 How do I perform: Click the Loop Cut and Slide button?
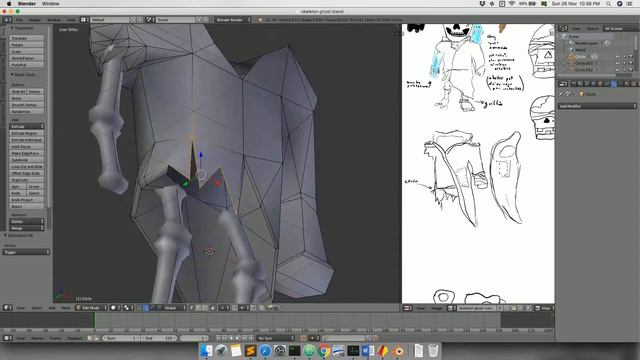pos(27,167)
